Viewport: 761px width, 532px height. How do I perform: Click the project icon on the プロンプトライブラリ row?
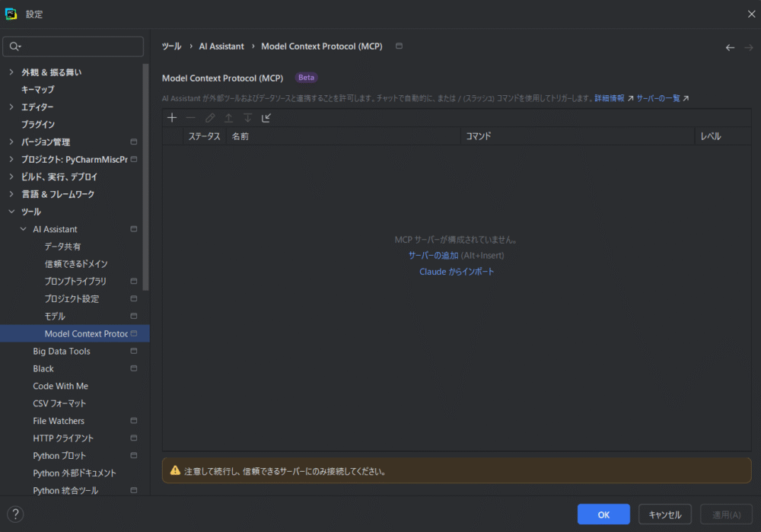[x=134, y=281]
